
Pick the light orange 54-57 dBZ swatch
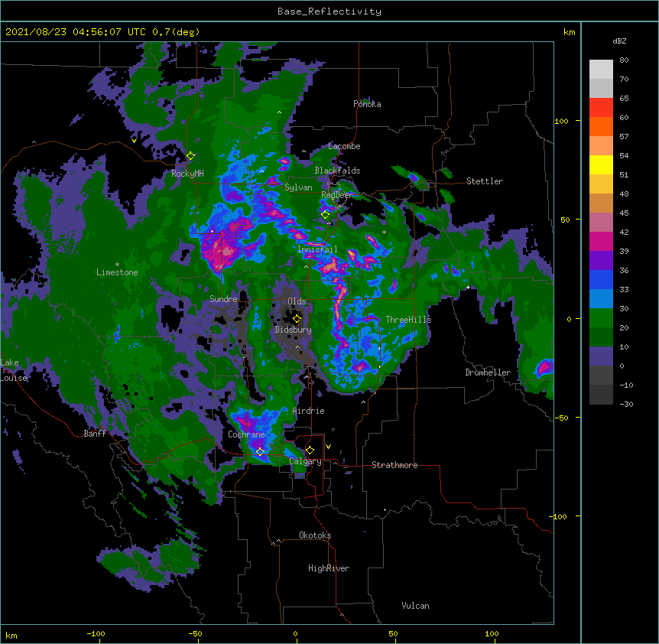[601, 146]
